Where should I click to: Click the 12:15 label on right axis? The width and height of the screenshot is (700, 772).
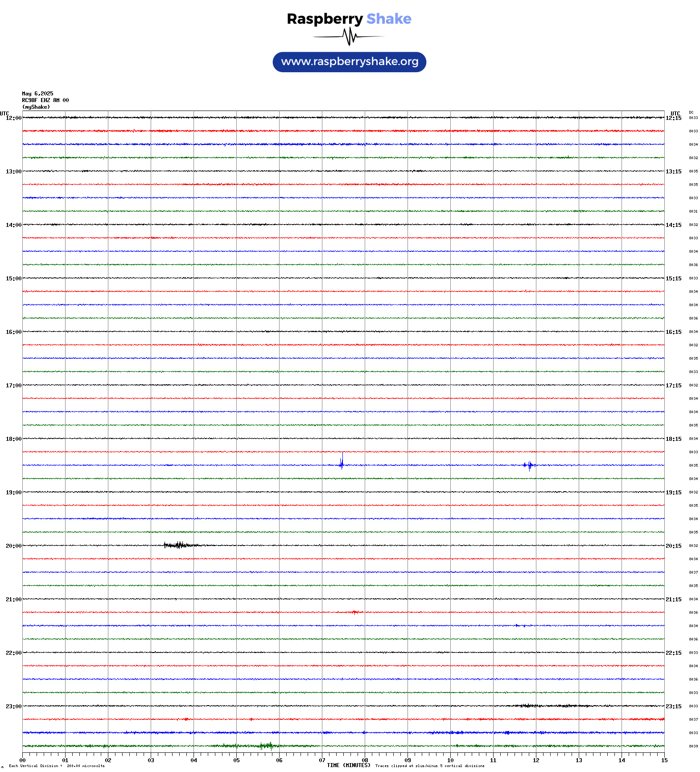click(673, 118)
